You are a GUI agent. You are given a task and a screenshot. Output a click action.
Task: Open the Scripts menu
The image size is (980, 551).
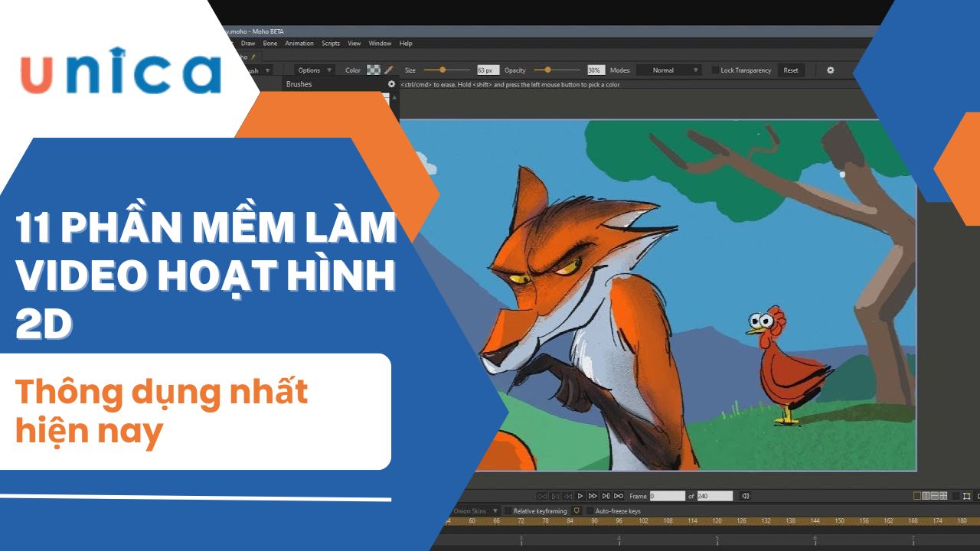331,44
